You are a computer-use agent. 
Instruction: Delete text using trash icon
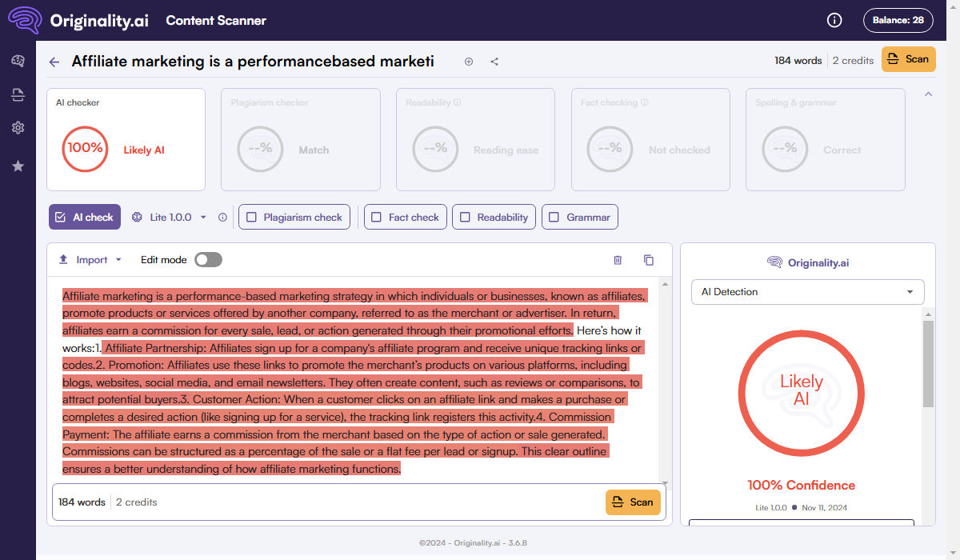coord(618,260)
